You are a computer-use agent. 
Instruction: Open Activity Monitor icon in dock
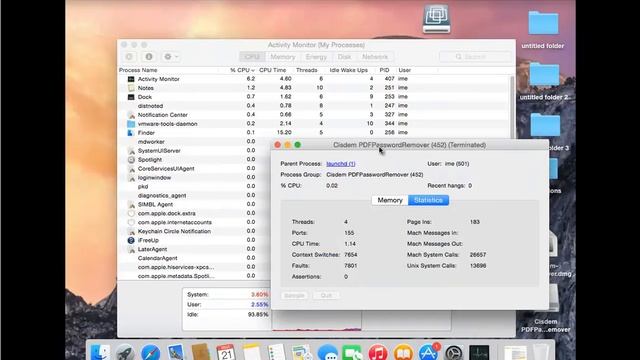click(479, 352)
